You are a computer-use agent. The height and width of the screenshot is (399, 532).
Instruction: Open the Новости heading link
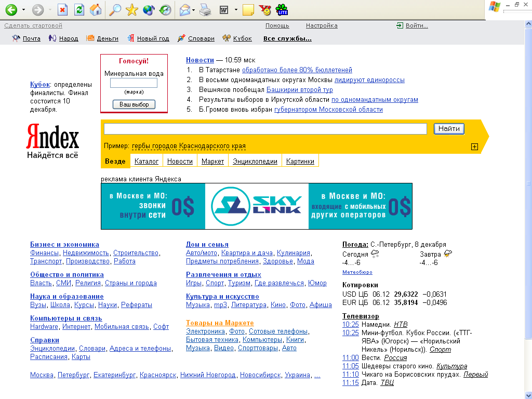pyautogui.click(x=200, y=60)
